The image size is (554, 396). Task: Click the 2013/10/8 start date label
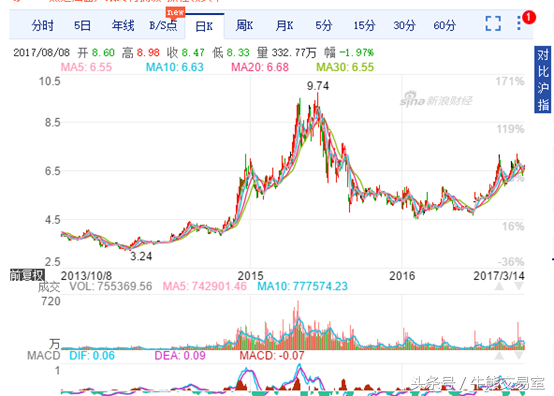pyautogui.click(x=86, y=276)
